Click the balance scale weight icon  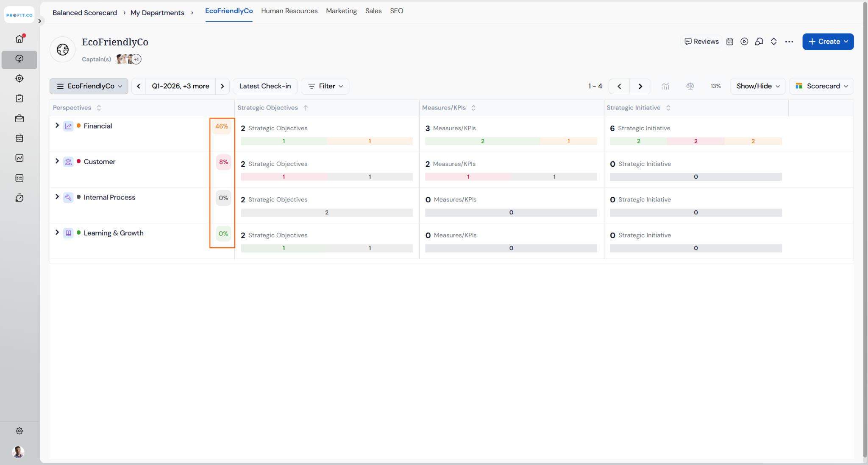[x=690, y=86]
